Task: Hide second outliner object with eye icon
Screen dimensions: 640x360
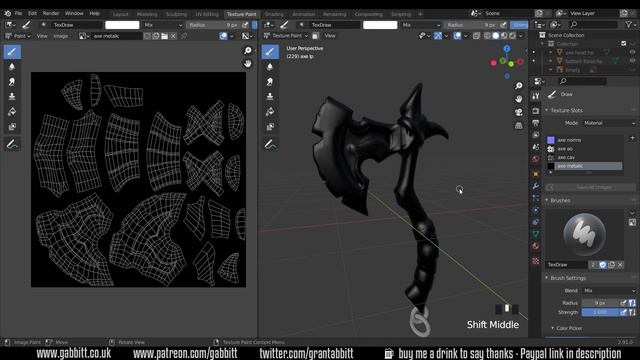Action: (x=633, y=61)
